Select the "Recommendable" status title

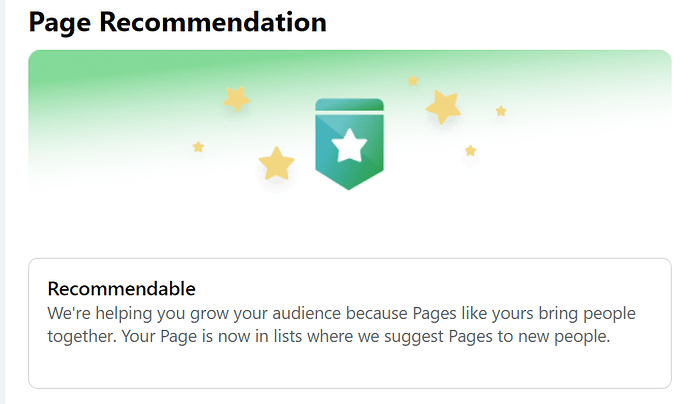point(121,289)
